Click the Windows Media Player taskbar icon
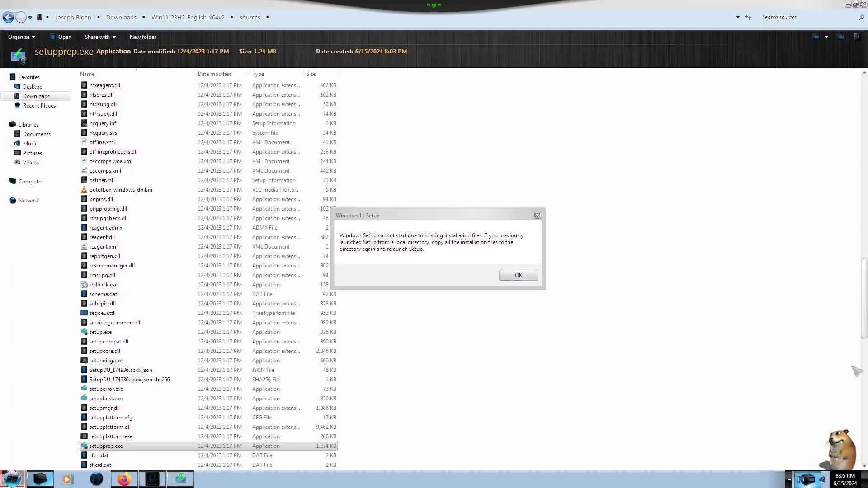This screenshot has width=868, height=488. click(67, 479)
